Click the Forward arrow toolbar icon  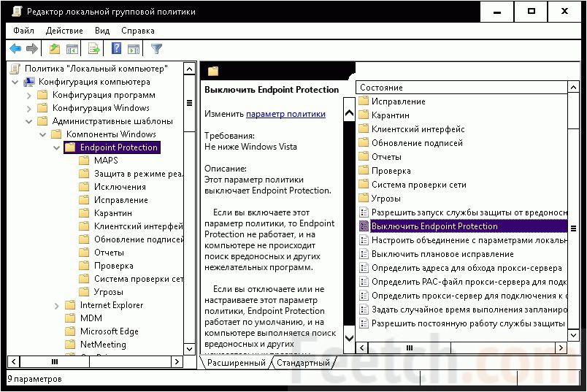[x=32, y=49]
